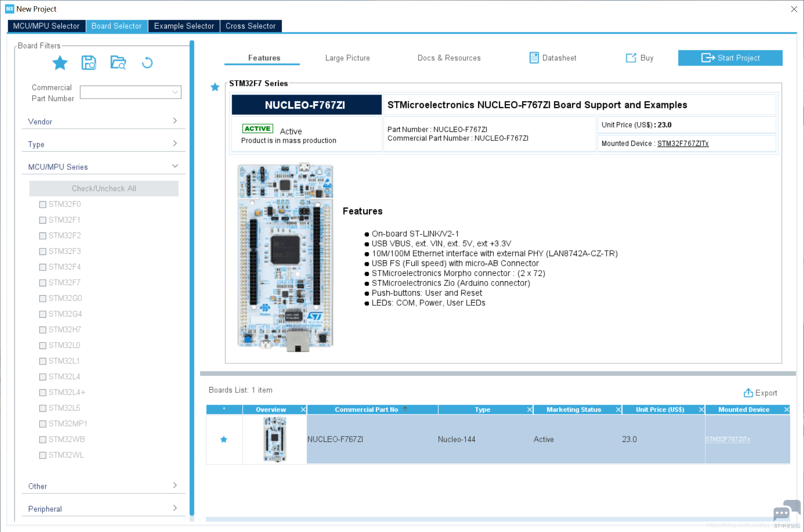Sort boards by Marketing Status header
Image resolution: width=804 pixels, height=532 pixels.
coord(573,409)
